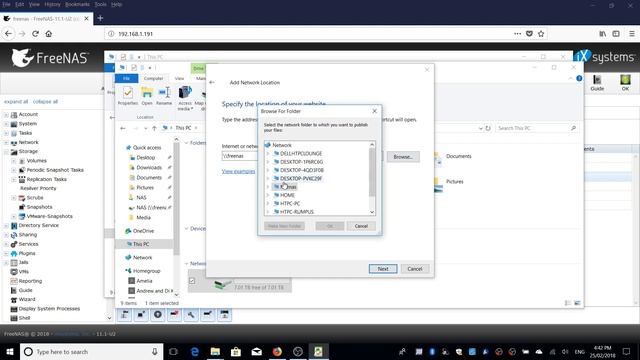
Task: Open Periodic Snapshot Tasks in FreeNAS
Action: (x=55, y=170)
